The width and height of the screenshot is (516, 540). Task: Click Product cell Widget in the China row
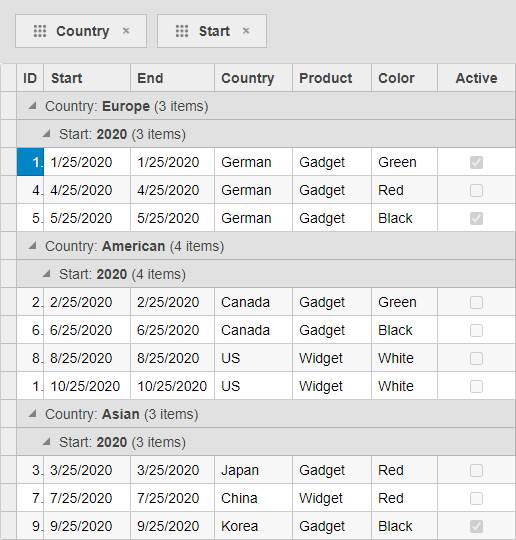332,498
